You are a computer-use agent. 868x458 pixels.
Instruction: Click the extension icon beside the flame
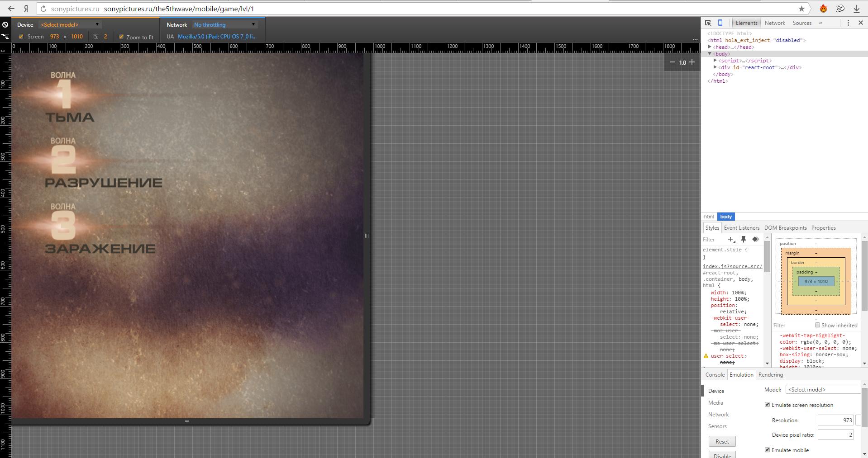tap(840, 9)
